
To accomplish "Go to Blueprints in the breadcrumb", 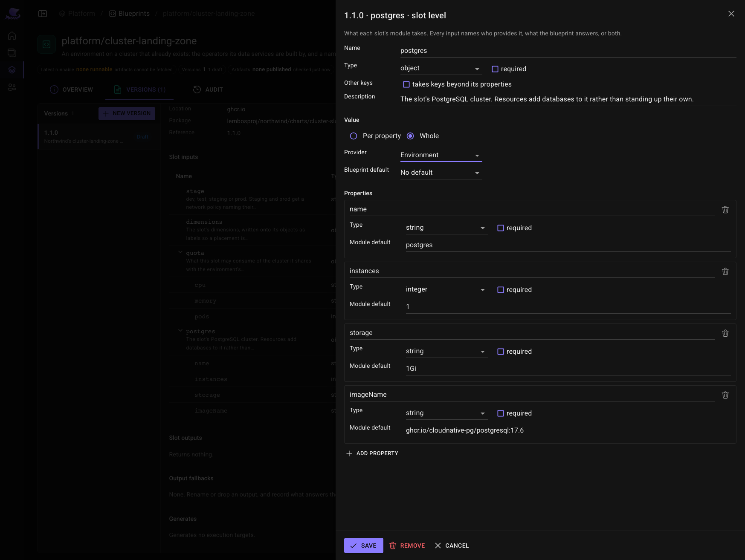I will 130,14.
